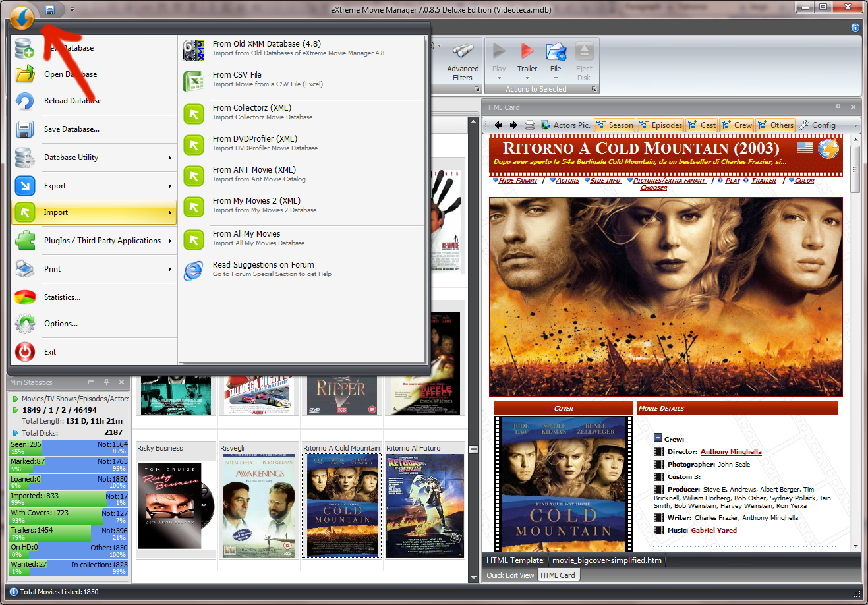Click the Trailer play icon in ribbon

tap(527, 51)
